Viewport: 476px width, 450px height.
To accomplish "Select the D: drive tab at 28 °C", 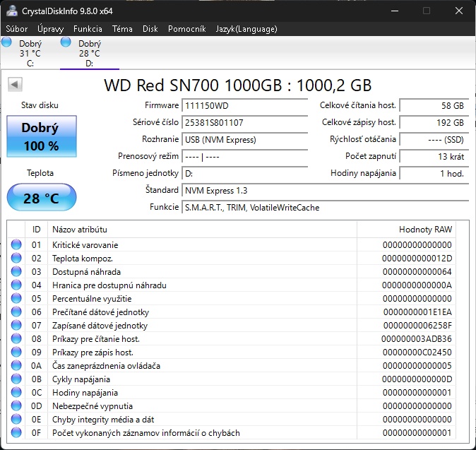I will pos(90,53).
